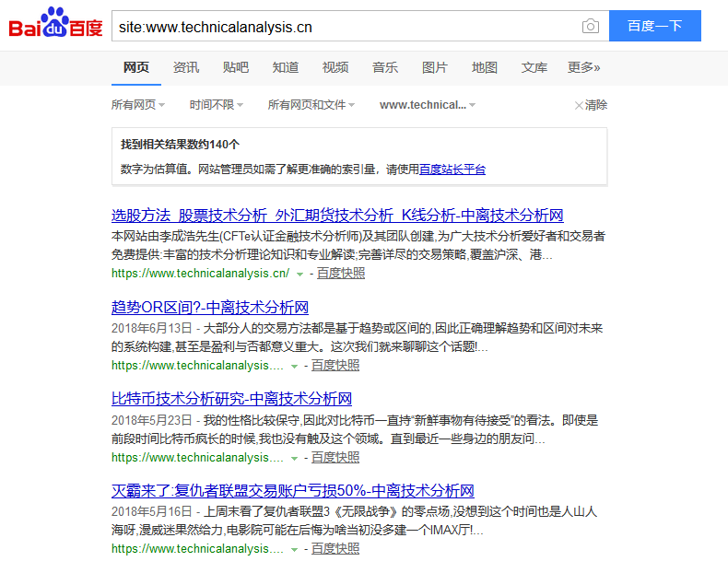Select the 网页 tab
This screenshot has width=728, height=573.
click(136, 68)
